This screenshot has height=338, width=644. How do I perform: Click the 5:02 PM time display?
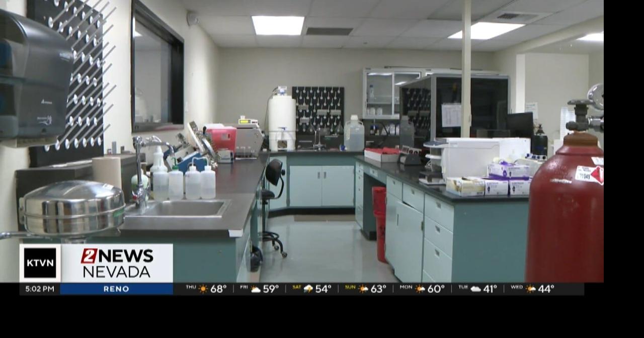40,289
